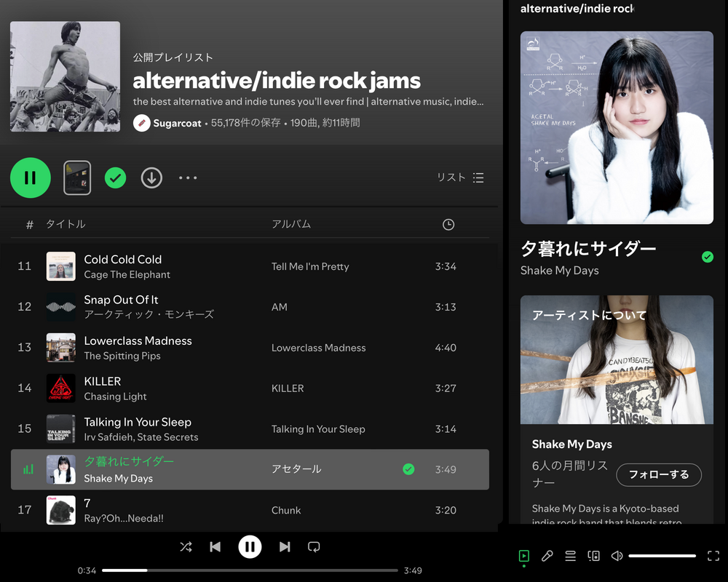Toggle the Now Playing view icon
The image size is (728, 582).
(523, 556)
